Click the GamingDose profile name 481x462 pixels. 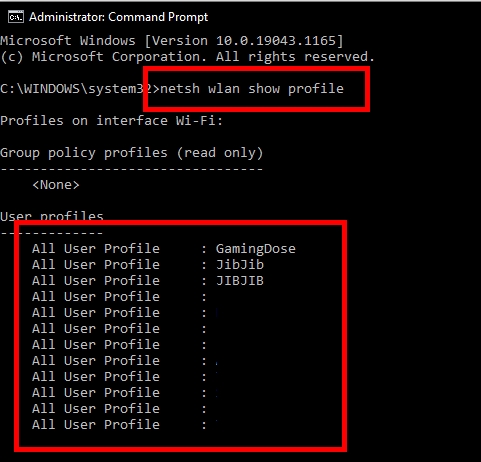click(256, 249)
